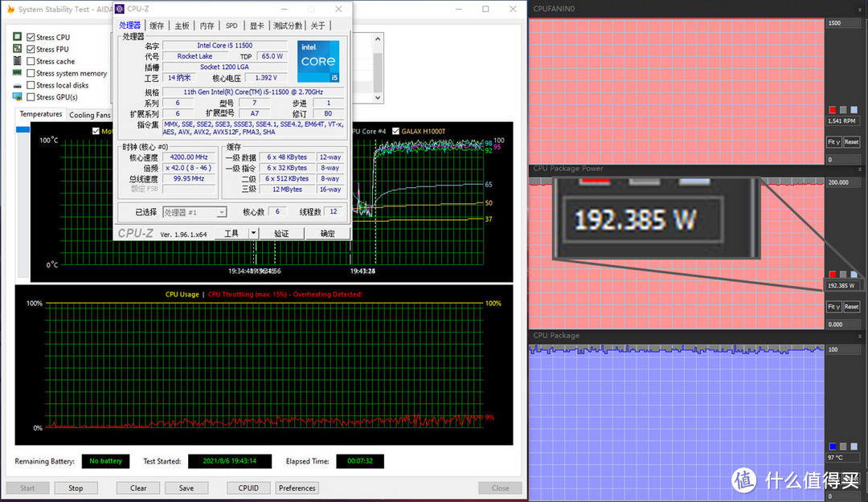Uncheck the Stress CPU checkbox
The width and height of the screenshot is (868, 502).
coord(31,37)
